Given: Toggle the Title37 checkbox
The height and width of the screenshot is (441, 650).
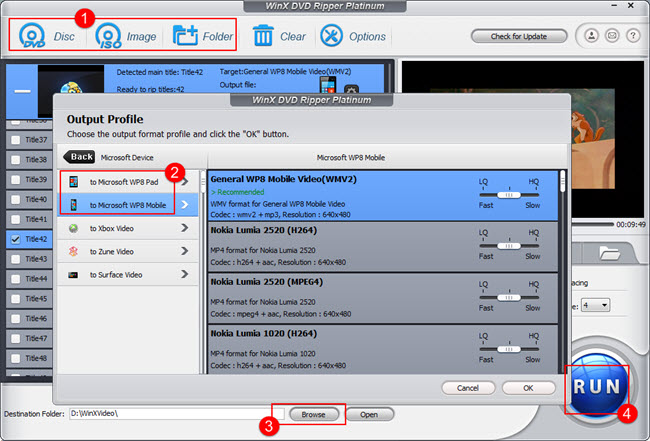Looking at the screenshot, I should tap(16, 140).
